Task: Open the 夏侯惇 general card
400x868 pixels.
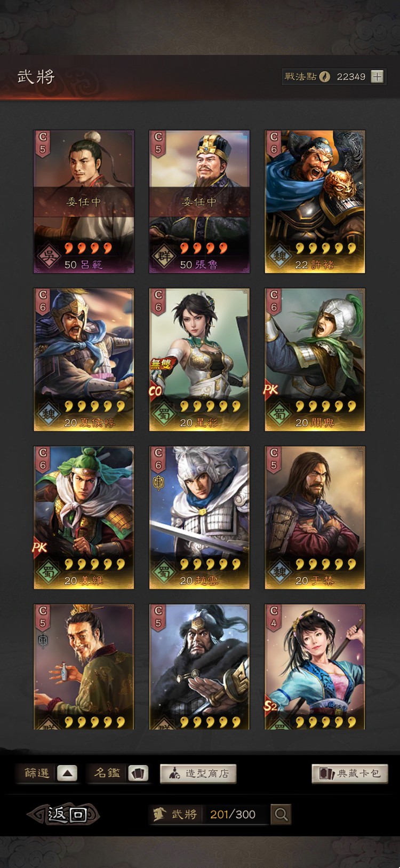Action: [84, 360]
